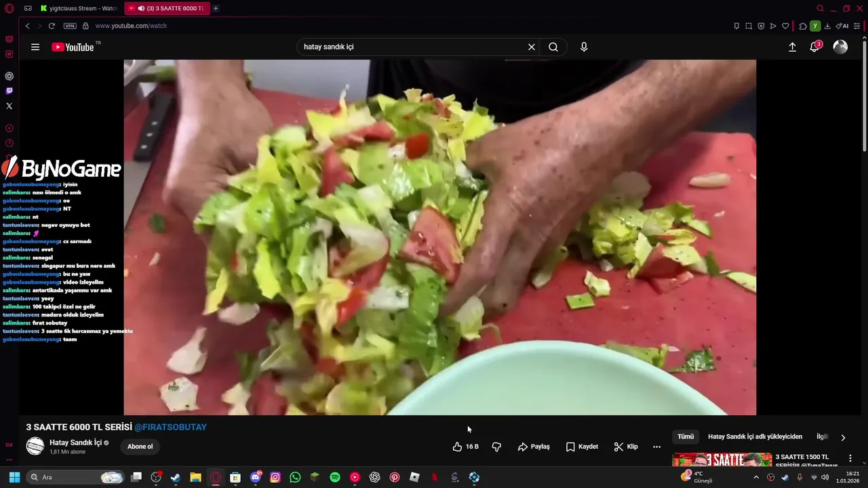Image resolution: width=868 pixels, height=488 pixels.
Task: Click the Windows taskbar search box
Action: (76, 477)
